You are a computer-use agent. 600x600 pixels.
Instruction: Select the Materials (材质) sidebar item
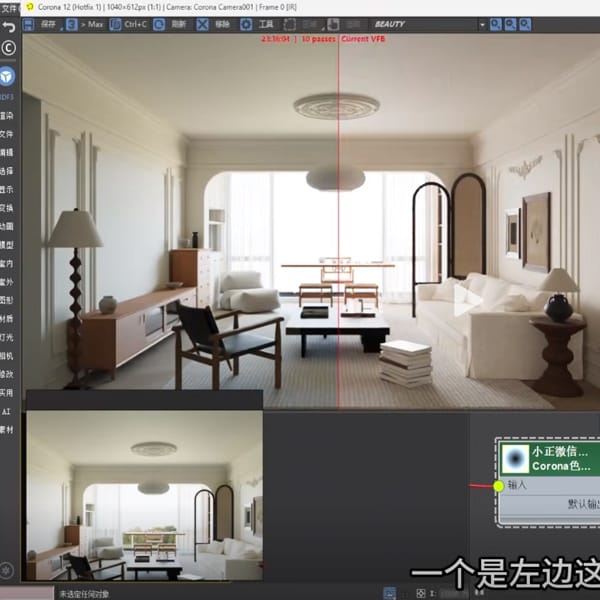pos(7,319)
